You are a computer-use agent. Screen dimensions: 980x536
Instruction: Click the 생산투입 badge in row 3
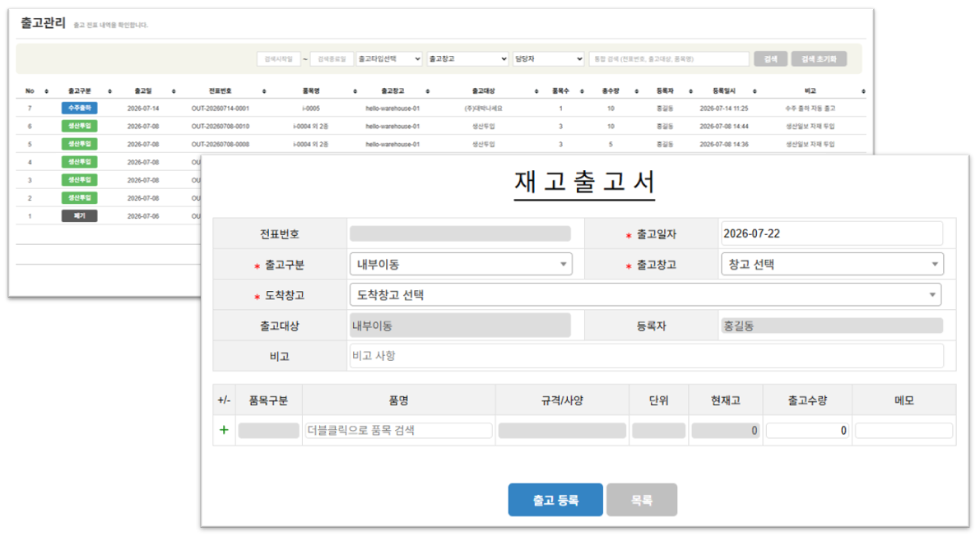pos(79,180)
